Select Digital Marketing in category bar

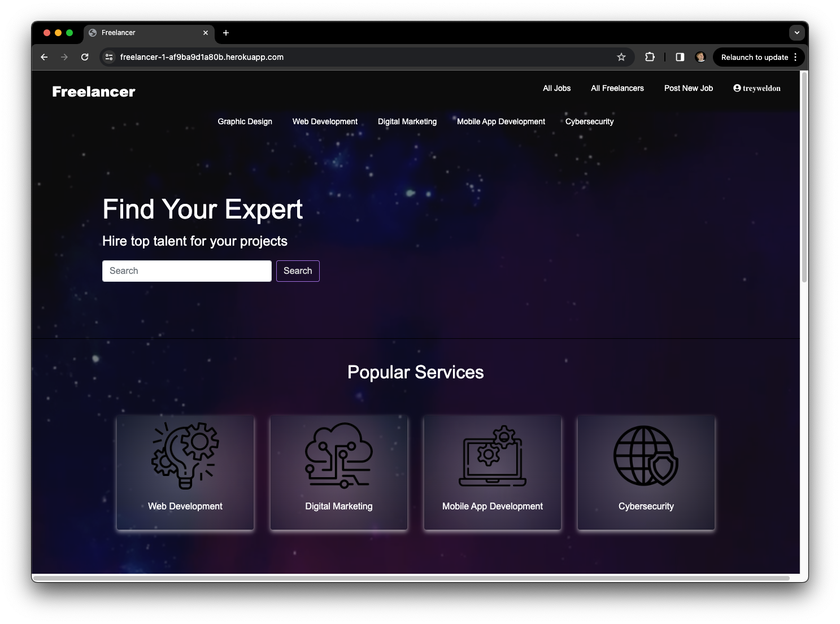click(x=407, y=121)
